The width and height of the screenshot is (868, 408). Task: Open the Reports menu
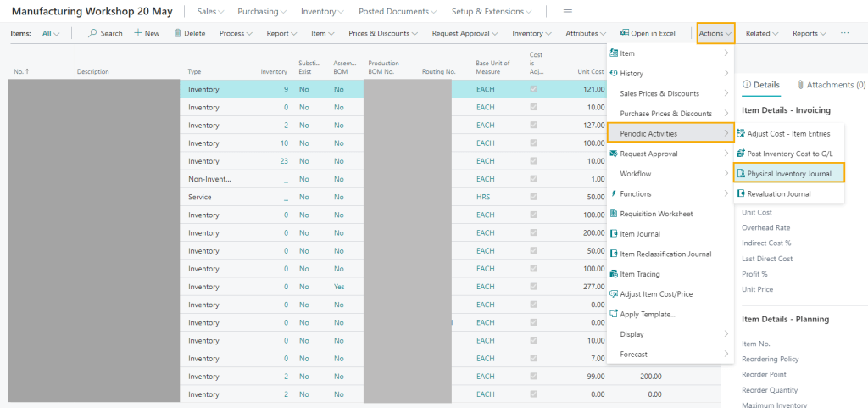point(810,33)
